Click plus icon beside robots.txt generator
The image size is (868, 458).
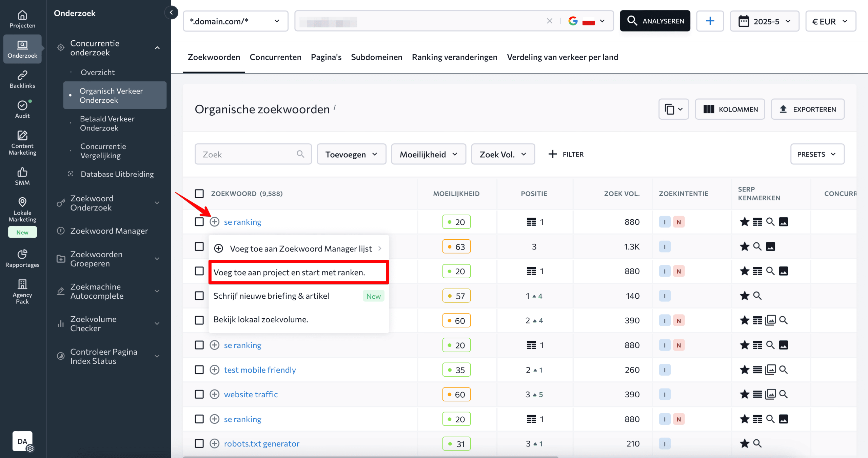tap(214, 443)
